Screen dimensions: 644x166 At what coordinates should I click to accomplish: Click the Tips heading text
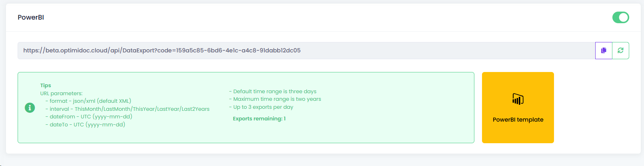(x=46, y=85)
